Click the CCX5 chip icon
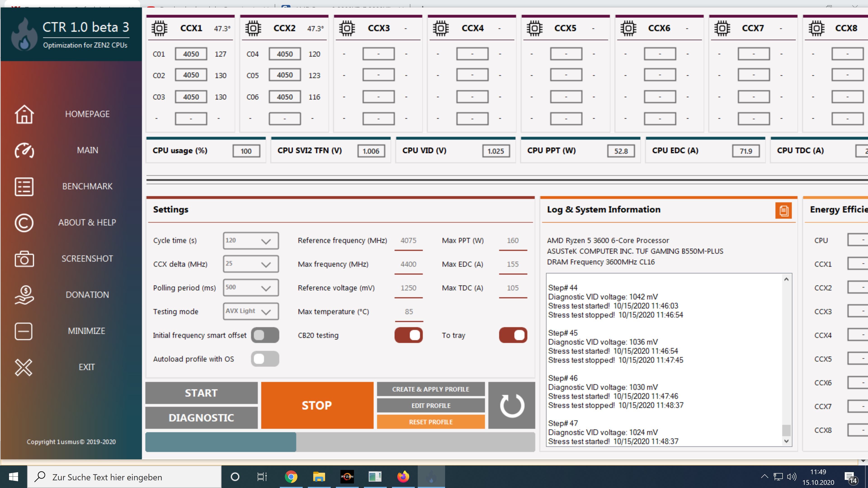868x488 pixels. pyautogui.click(x=534, y=28)
